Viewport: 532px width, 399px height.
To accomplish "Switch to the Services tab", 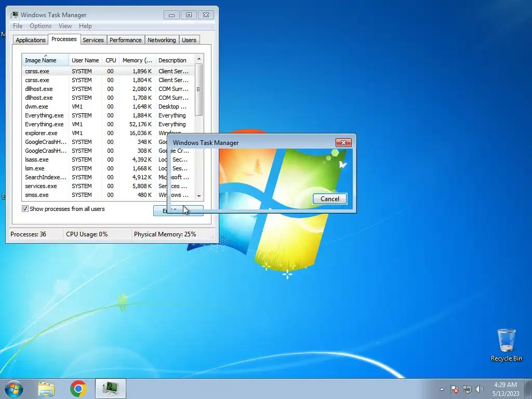I will tap(93, 40).
